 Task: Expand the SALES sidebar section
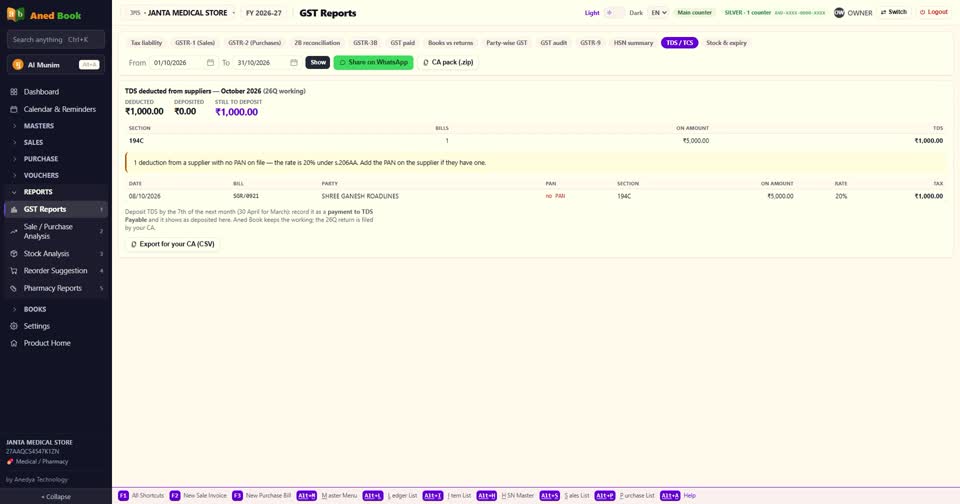(56, 142)
